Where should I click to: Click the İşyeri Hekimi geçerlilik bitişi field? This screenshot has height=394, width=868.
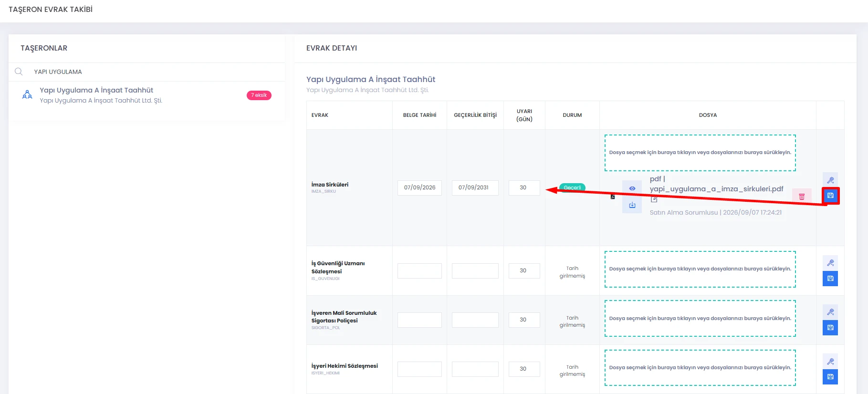[x=475, y=369]
